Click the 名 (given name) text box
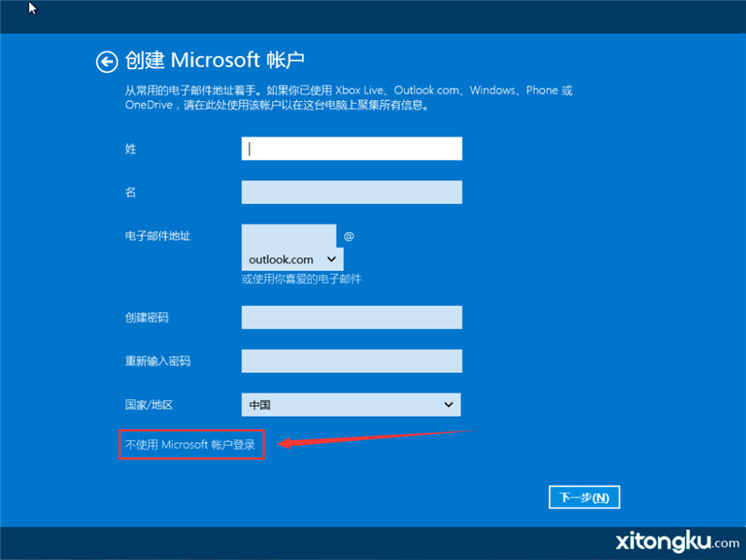 click(351, 193)
